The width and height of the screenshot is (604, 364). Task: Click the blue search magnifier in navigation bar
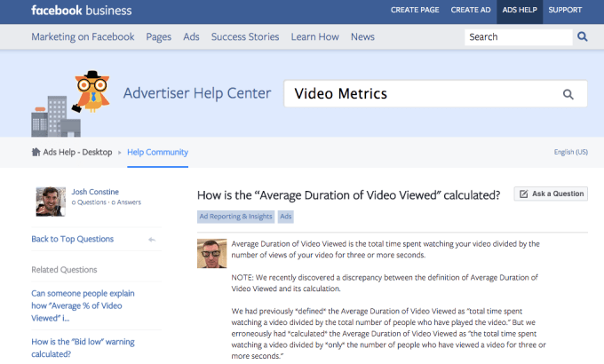pyautogui.click(x=583, y=37)
